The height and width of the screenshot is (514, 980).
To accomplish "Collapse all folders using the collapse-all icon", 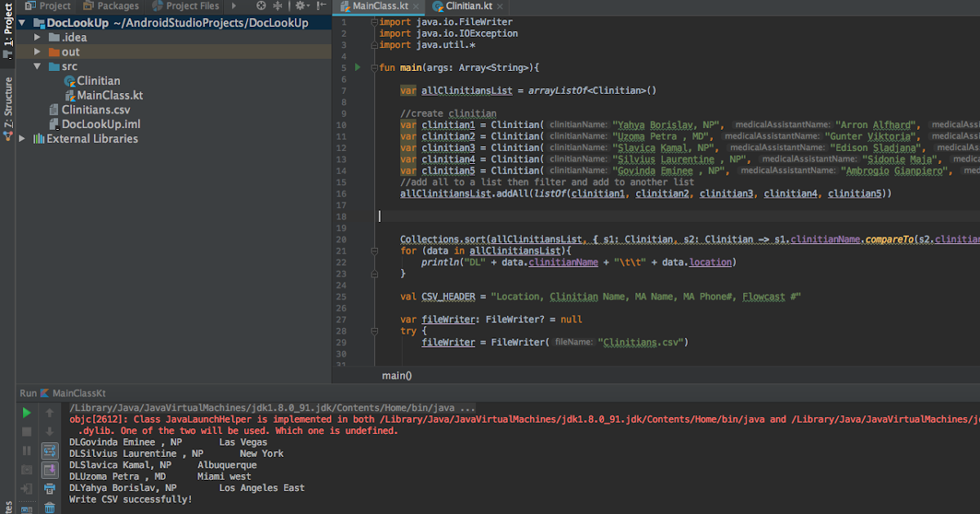I will tap(278, 6).
